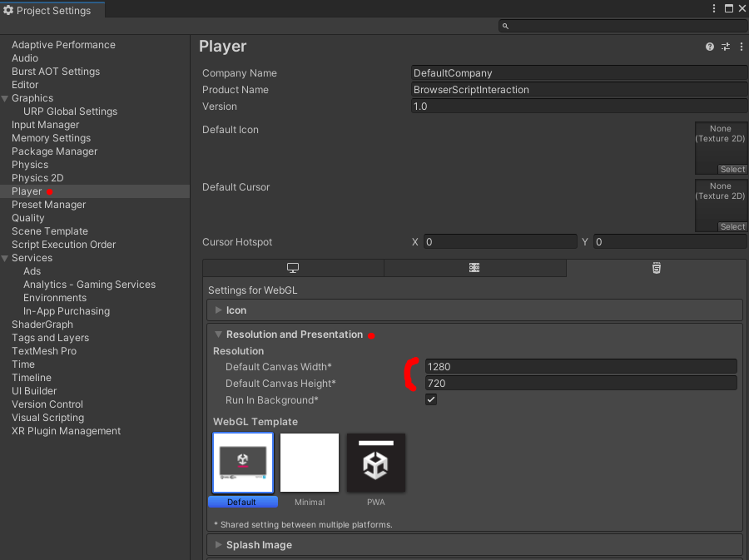This screenshot has width=749, height=560.
Task: Open XR Plugin Management settings
Action: click(66, 432)
